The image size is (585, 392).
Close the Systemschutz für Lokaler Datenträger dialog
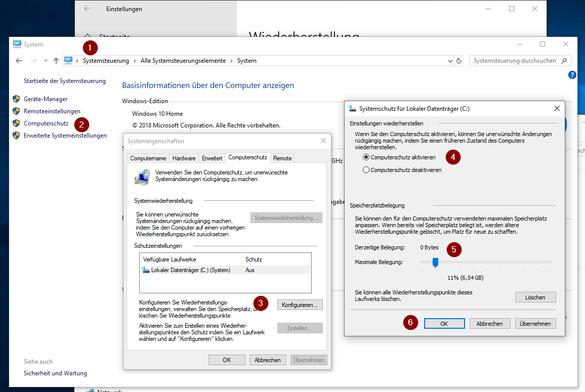[x=557, y=108]
